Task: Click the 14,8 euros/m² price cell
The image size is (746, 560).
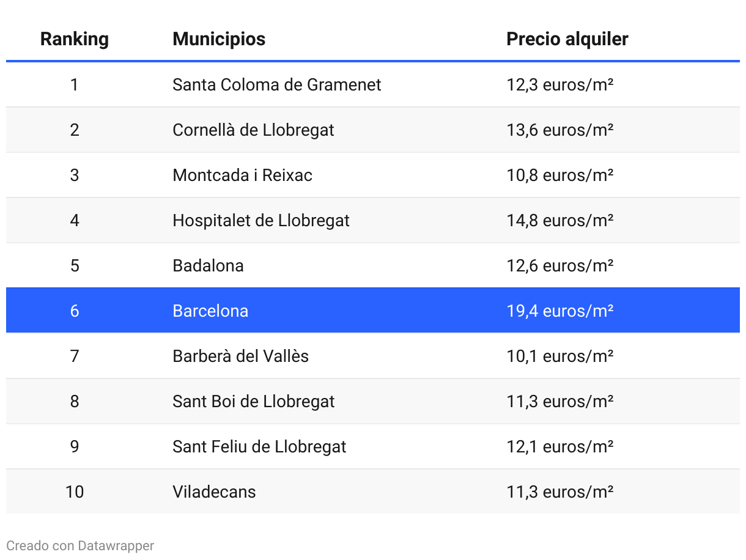Action: [559, 220]
